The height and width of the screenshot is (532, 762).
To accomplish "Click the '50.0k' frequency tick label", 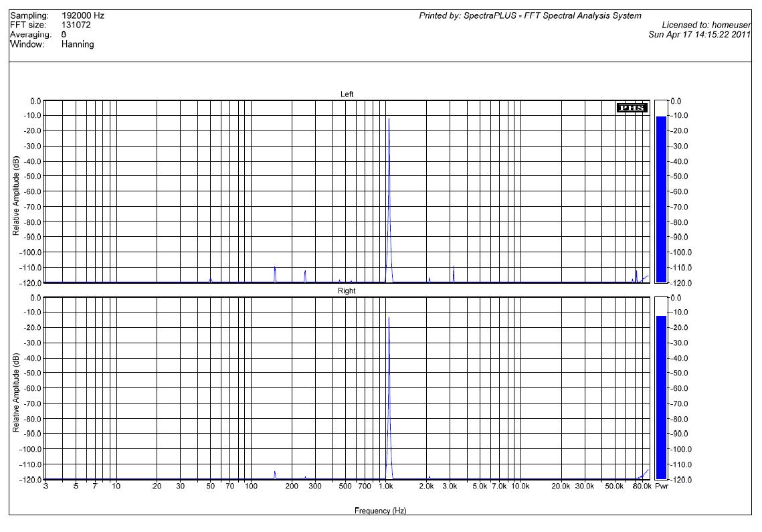I will coord(614,486).
